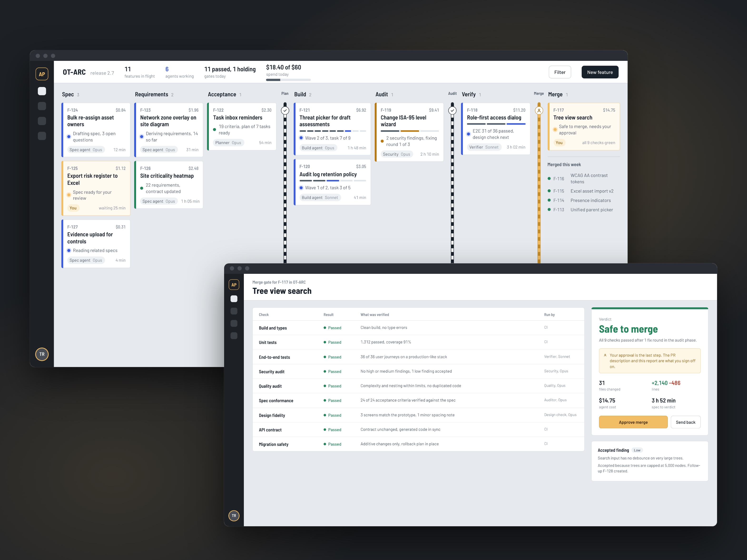
Task: Click the AP logo in merge gate window
Action: pyautogui.click(x=234, y=285)
